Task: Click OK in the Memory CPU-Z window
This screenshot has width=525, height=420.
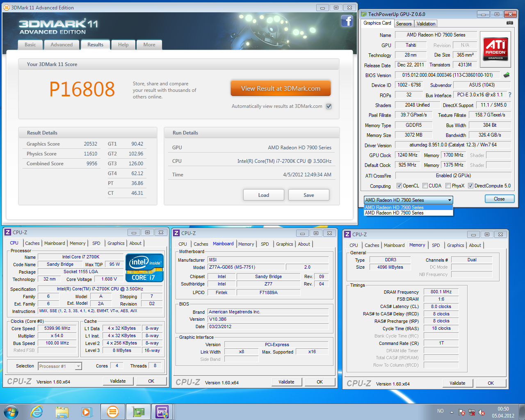Action: (x=491, y=383)
